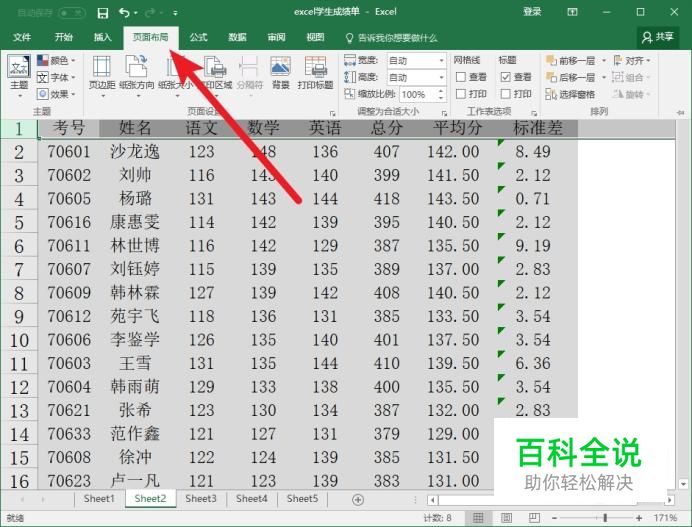
Task: Click horizontal scrollbar left arrow
Action: pyautogui.click(x=432, y=500)
